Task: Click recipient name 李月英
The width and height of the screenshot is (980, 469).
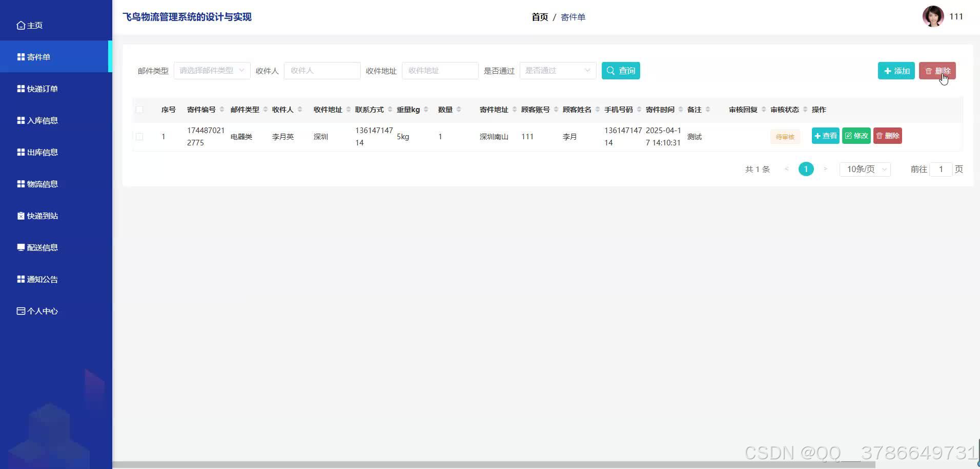Action: (x=283, y=137)
